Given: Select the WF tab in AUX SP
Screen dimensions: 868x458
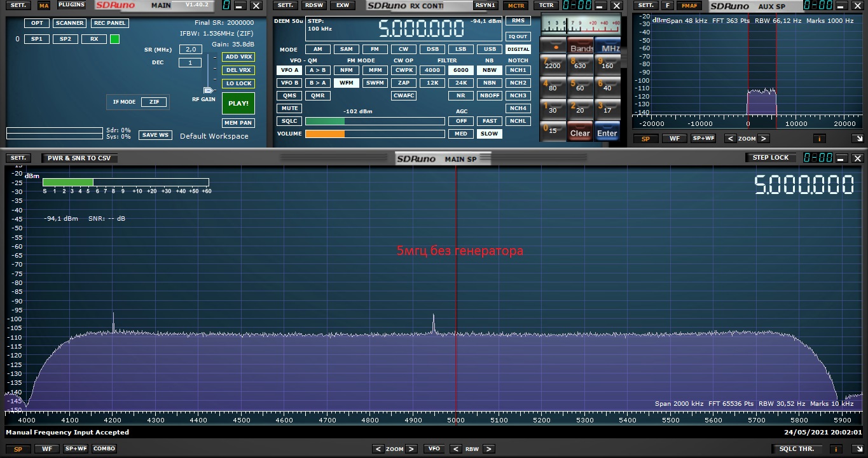Looking at the screenshot, I should tap(674, 138).
